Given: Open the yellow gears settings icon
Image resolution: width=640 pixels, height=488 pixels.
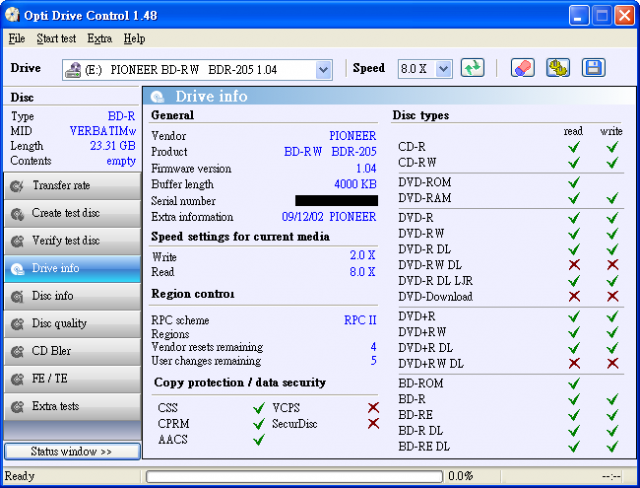Looking at the screenshot, I should 558,68.
